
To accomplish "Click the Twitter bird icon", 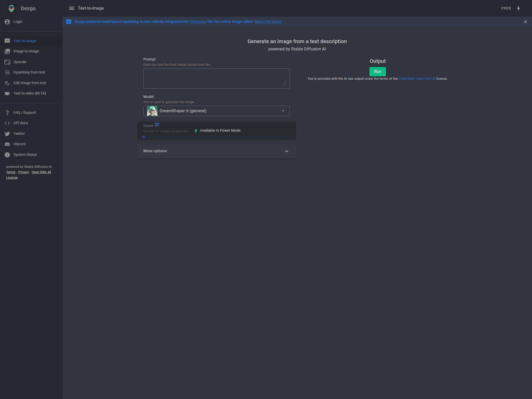I will pyautogui.click(x=7, y=134).
